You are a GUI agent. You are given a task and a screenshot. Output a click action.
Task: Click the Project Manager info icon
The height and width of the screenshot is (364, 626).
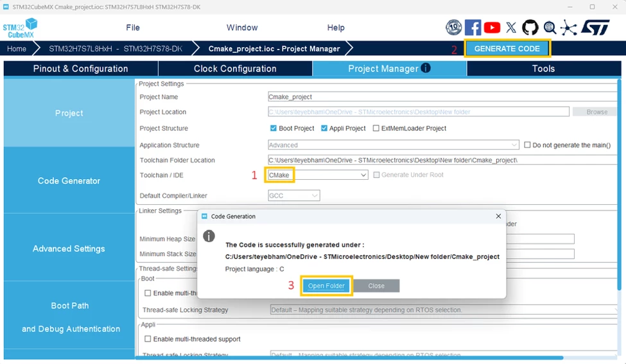pos(426,68)
